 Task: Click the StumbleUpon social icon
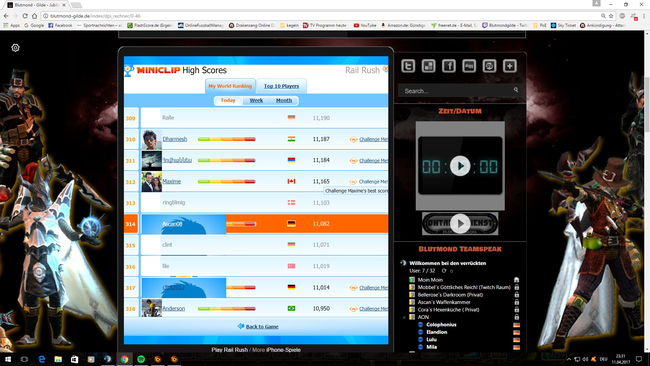[489, 66]
